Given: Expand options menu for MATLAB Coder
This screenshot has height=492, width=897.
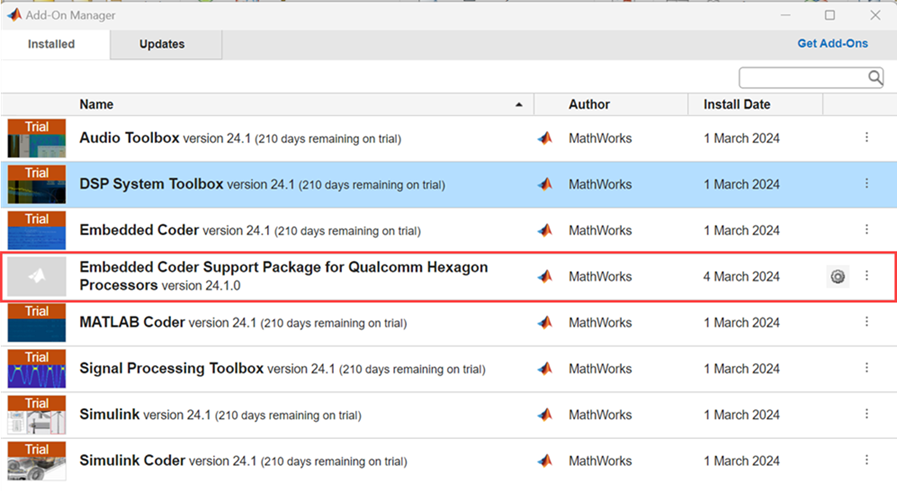Looking at the screenshot, I should click(867, 322).
